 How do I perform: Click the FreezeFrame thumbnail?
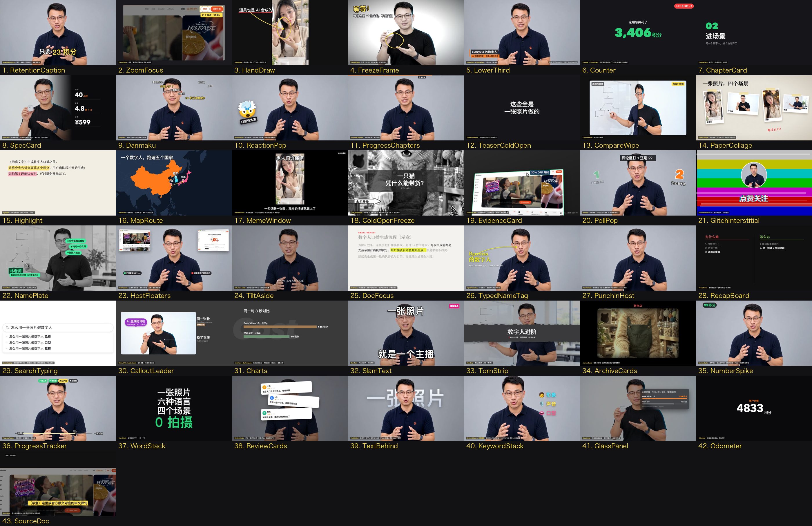click(406, 32)
